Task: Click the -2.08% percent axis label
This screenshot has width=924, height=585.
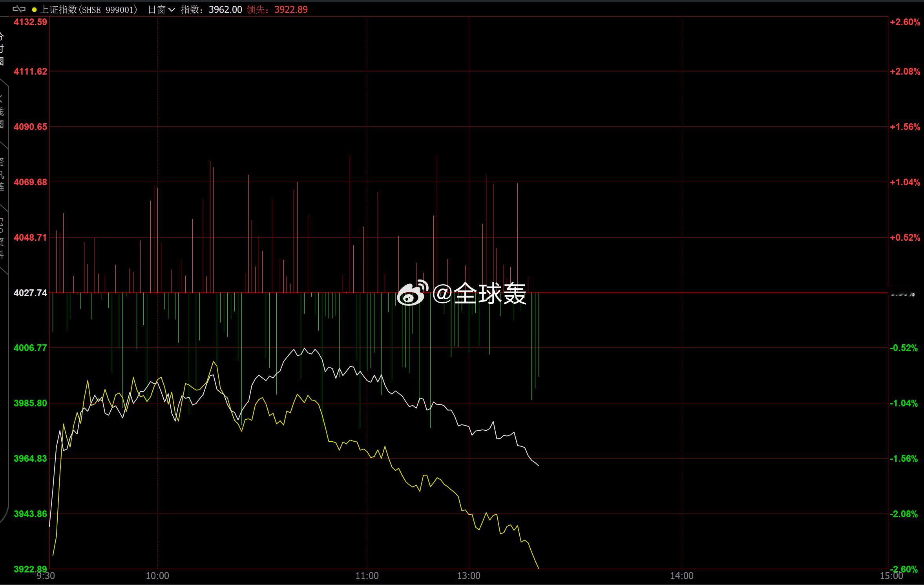Action: [x=904, y=514]
